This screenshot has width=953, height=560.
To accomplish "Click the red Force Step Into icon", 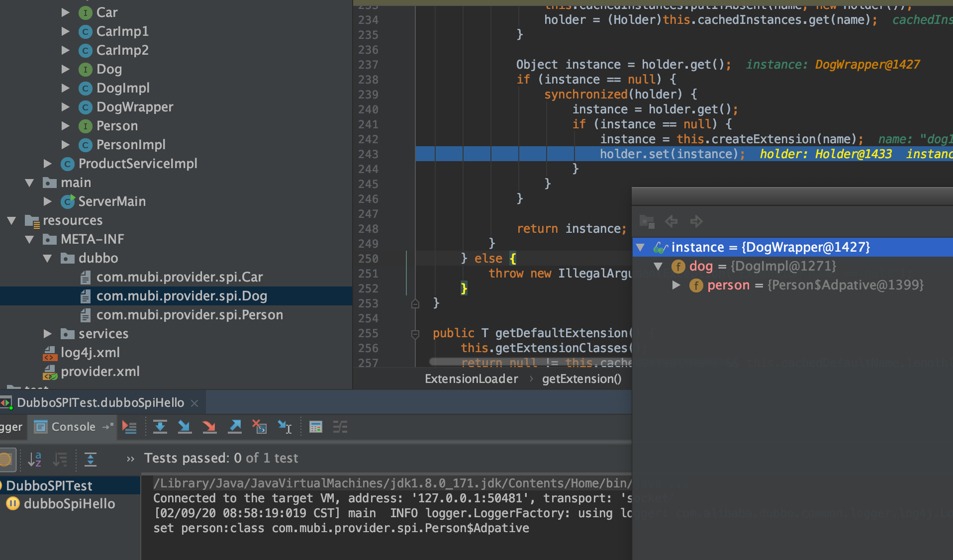I will [x=209, y=427].
